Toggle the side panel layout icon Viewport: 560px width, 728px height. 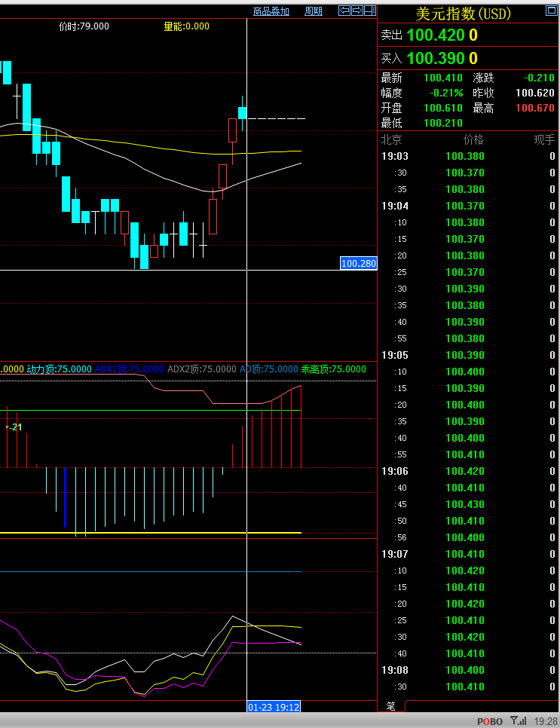(370, 11)
